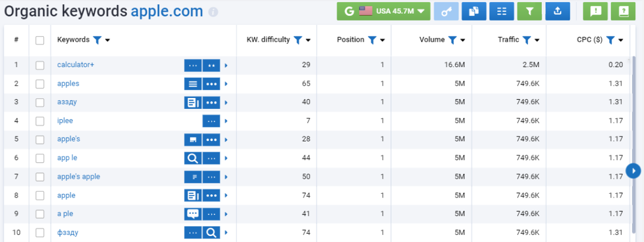Open the Position column sort arrow
This screenshot has width=644, height=242.
click(x=383, y=40)
